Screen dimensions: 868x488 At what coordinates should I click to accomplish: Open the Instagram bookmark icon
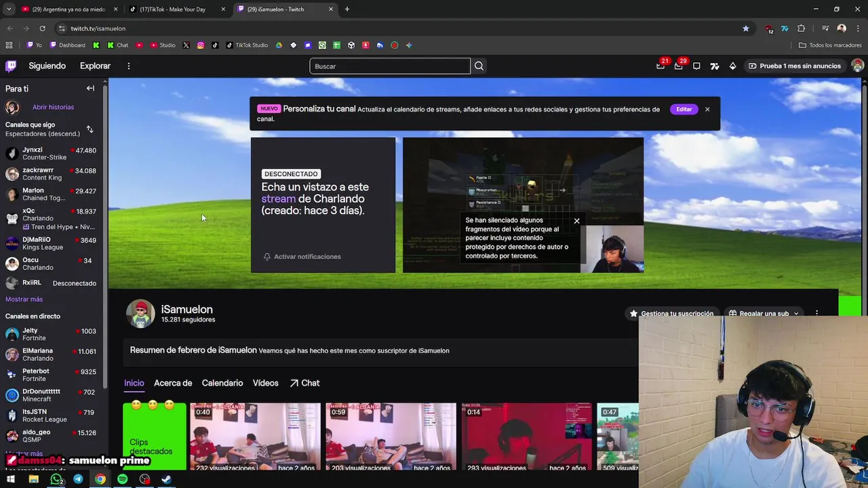(x=201, y=45)
